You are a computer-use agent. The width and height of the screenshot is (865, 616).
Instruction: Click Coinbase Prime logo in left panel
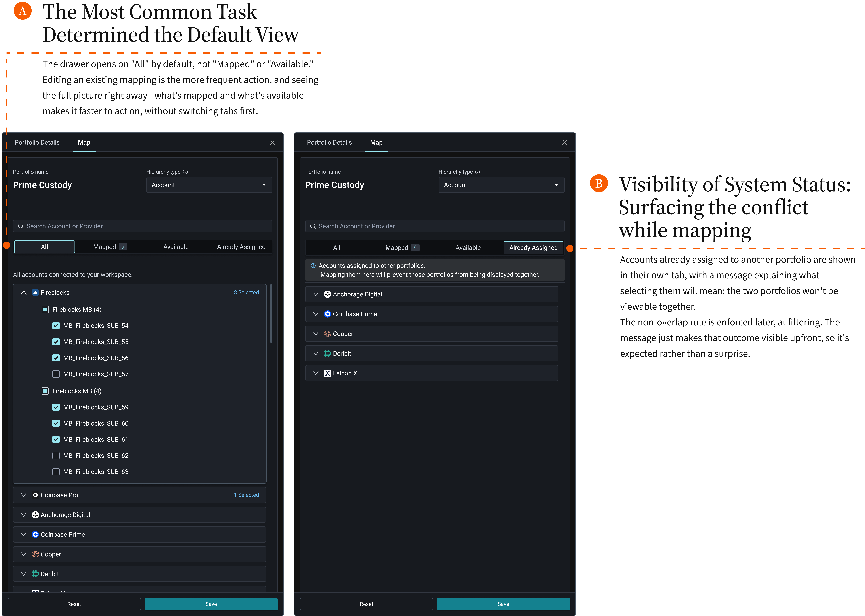[x=35, y=534]
